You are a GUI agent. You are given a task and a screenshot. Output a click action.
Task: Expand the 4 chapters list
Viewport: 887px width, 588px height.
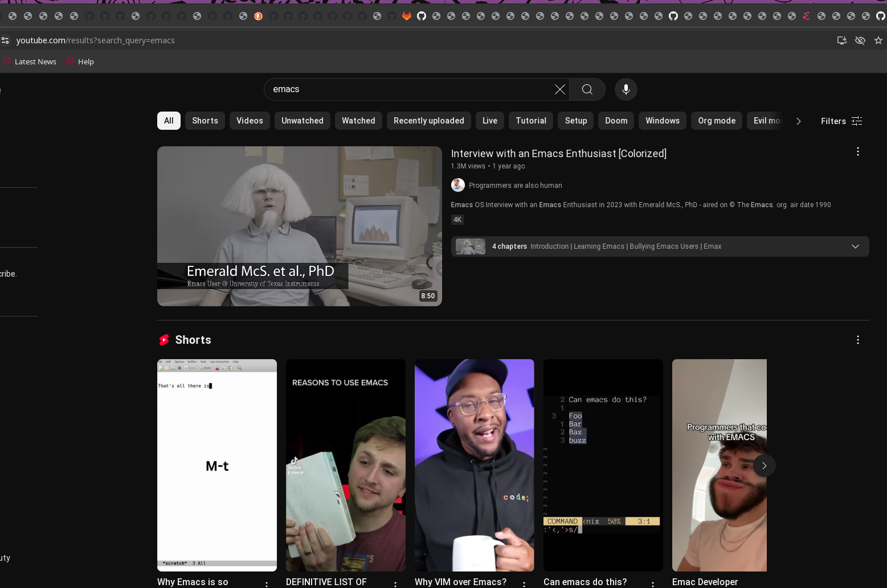(855, 246)
